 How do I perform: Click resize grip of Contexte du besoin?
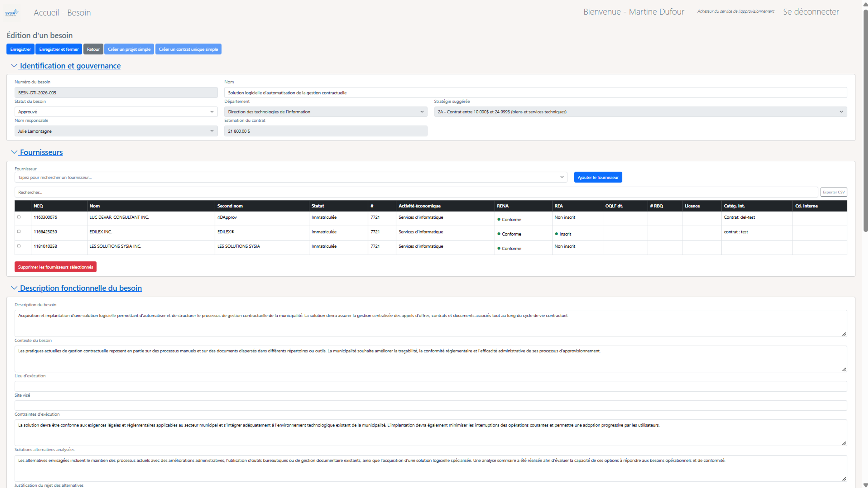tap(844, 369)
